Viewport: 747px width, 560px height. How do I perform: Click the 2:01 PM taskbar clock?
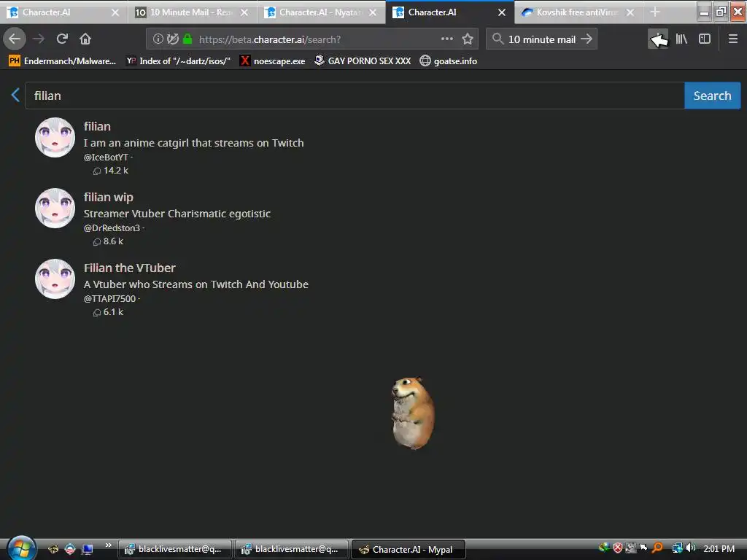[719, 548]
